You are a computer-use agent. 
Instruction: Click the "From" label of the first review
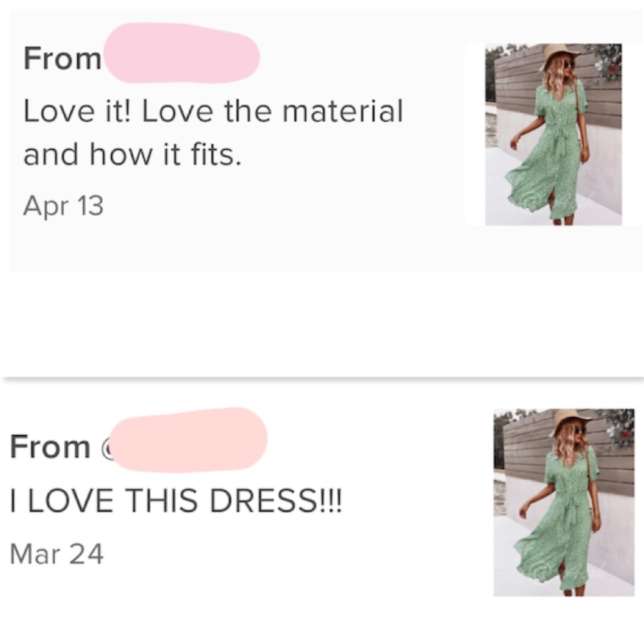click(62, 59)
